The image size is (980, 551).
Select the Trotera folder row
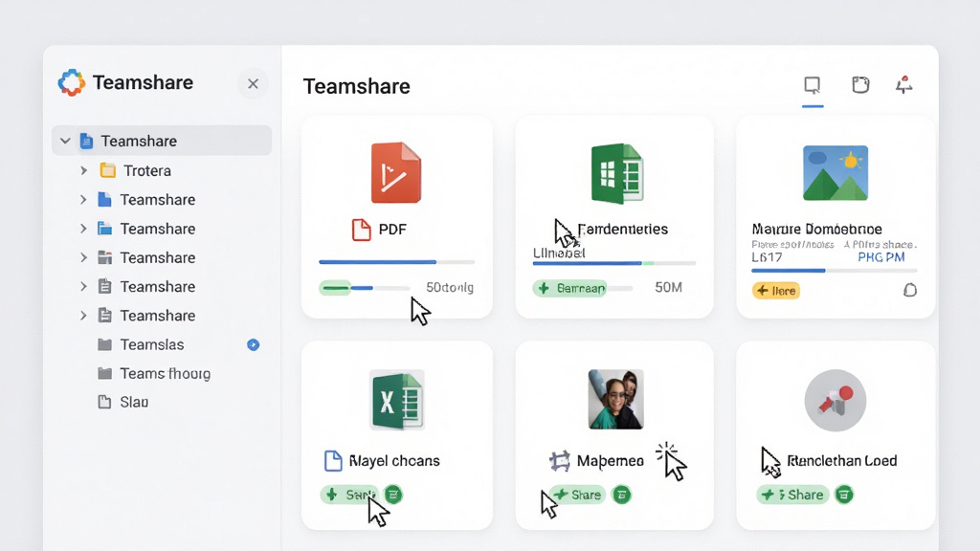tap(162, 170)
